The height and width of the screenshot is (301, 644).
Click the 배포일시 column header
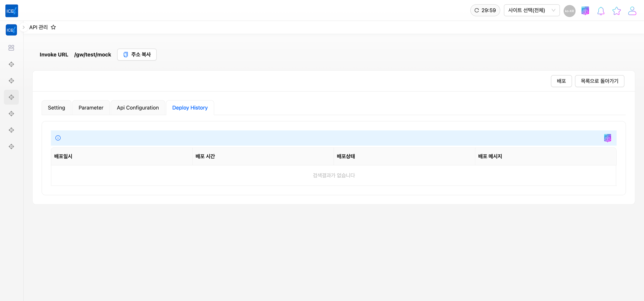[x=63, y=156]
